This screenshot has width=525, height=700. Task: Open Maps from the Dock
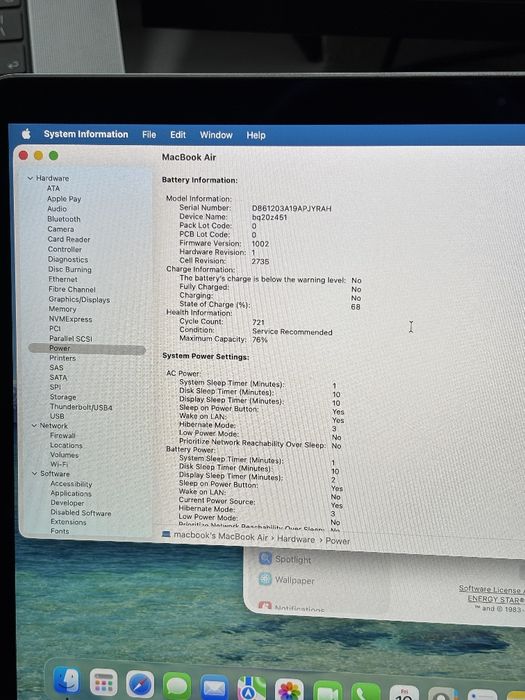[x=252, y=688]
